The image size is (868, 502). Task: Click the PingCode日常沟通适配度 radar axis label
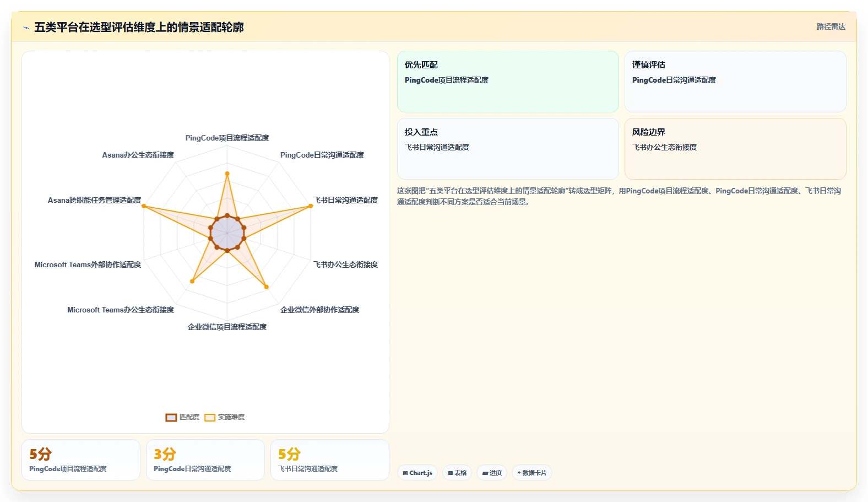click(322, 155)
